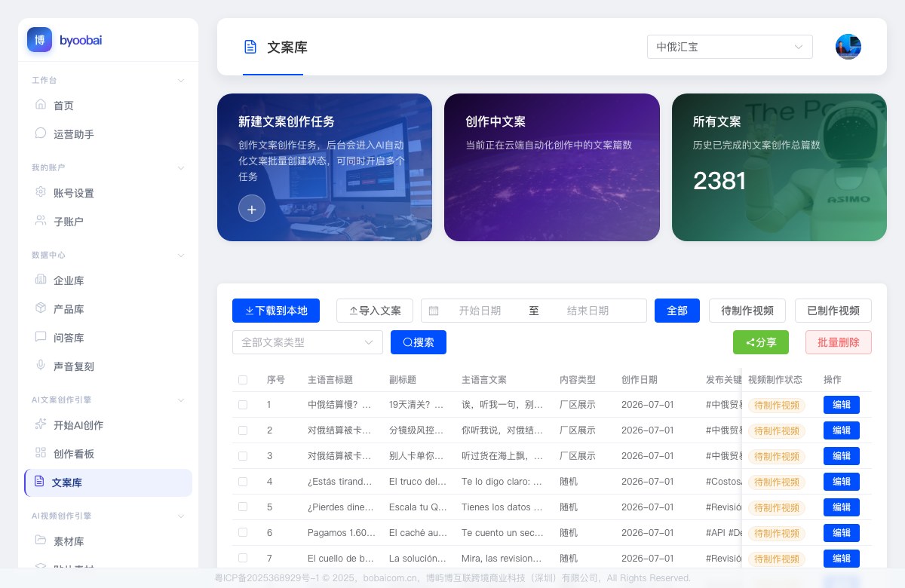Click the 产品库 box icon
The width and height of the screenshot is (905, 588).
[x=41, y=308]
